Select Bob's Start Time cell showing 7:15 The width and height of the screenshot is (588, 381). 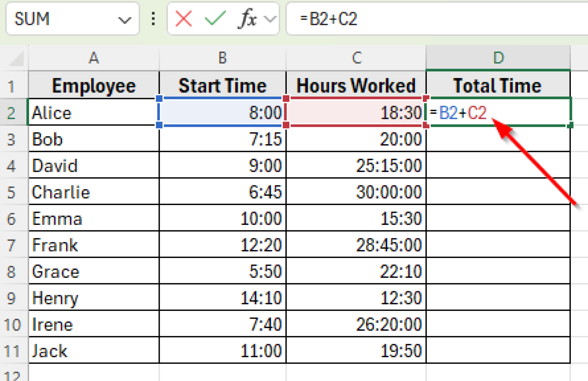222,139
